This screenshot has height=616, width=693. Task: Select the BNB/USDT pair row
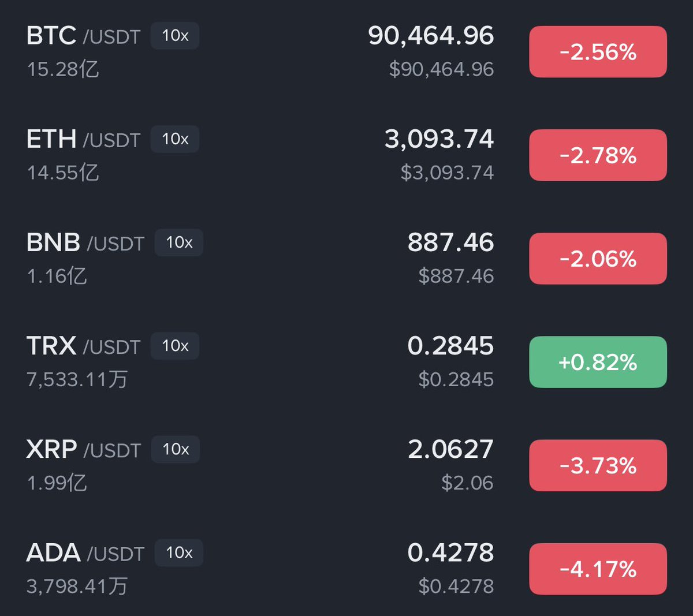[x=85, y=242]
